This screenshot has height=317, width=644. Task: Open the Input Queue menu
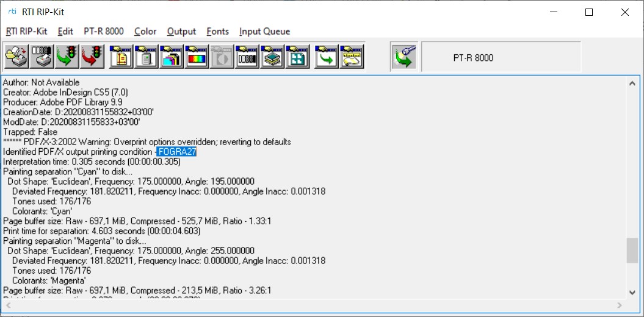point(264,32)
